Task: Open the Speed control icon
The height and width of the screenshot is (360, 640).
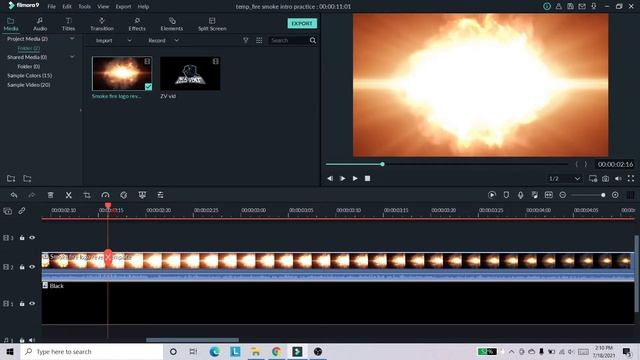Action: point(105,195)
